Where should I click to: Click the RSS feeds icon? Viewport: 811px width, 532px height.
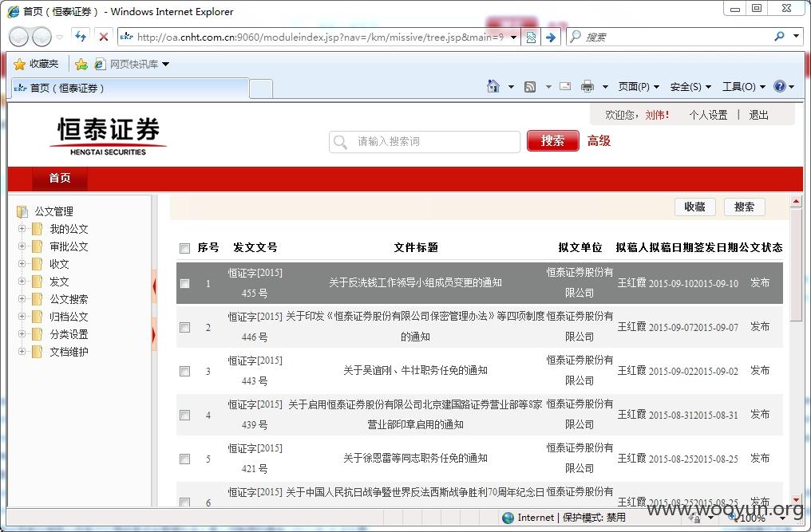pyautogui.click(x=530, y=87)
